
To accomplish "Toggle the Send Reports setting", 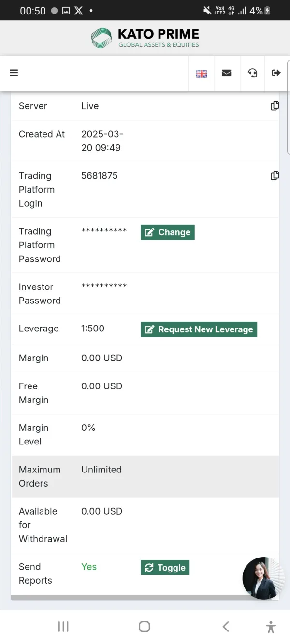I will 165,568.
